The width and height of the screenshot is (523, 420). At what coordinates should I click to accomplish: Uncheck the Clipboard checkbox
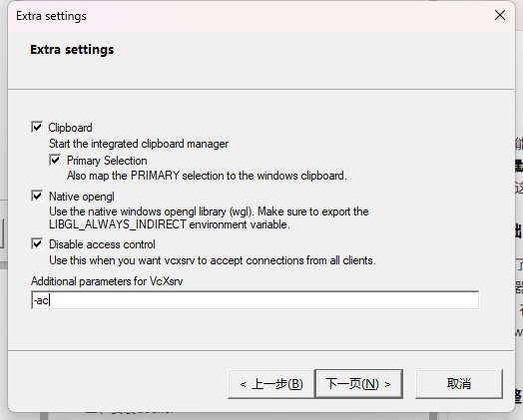pyautogui.click(x=37, y=127)
